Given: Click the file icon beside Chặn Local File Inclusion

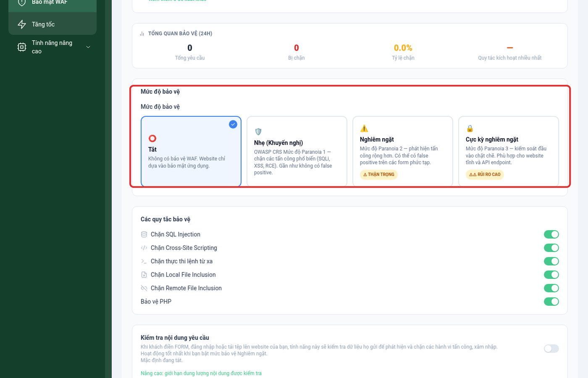Looking at the screenshot, I should click(x=144, y=275).
